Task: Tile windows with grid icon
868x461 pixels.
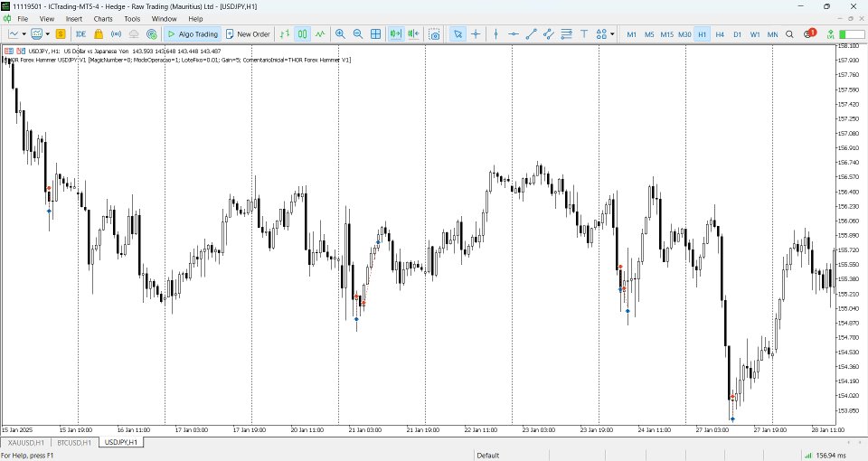Action: click(375, 33)
